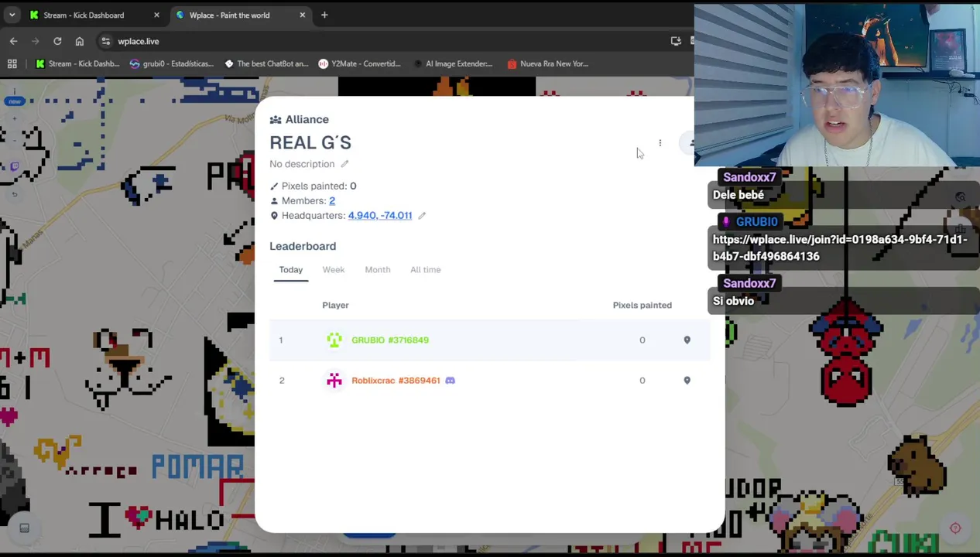Click the Player column header
The width and height of the screenshot is (980, 557).
pos(335,306)
